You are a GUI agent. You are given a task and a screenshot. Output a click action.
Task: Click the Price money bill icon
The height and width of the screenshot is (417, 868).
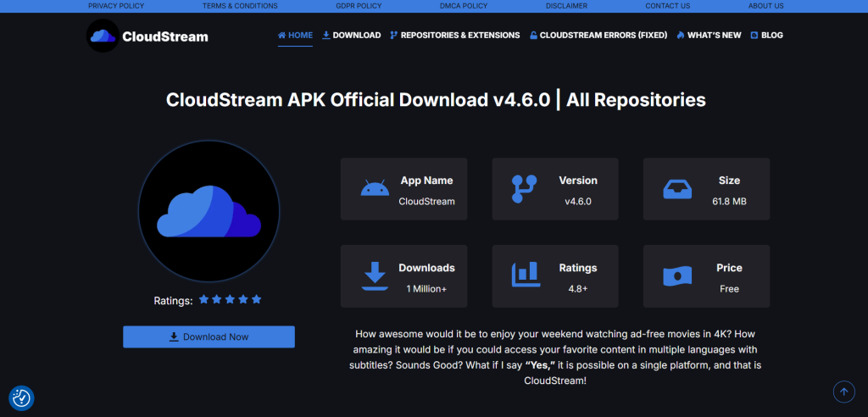677,275
